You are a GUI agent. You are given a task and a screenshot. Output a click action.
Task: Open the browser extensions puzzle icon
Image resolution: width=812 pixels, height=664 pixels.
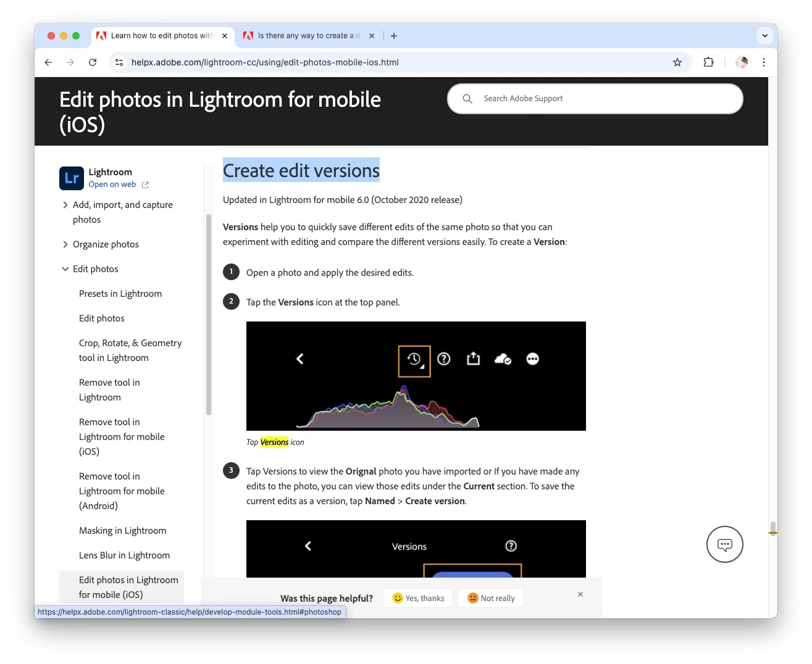tap(709, 62)
